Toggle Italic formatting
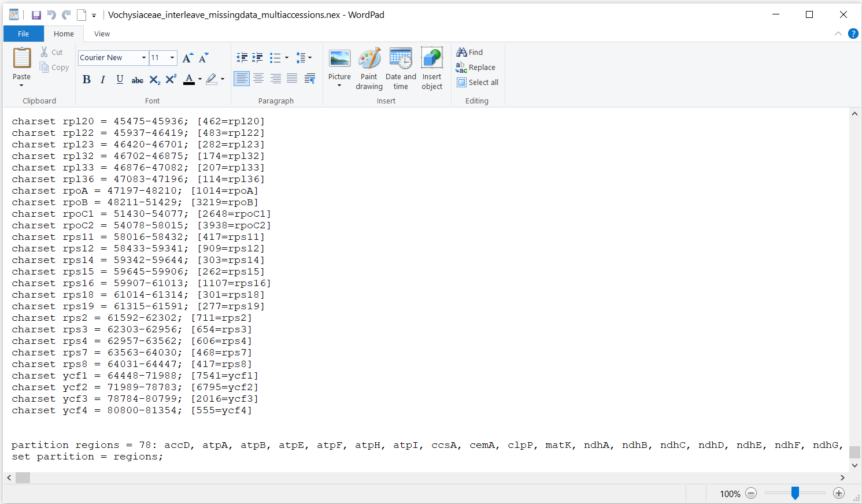The image size is (862, 504). pyautogui.click(x=103, y=79)
